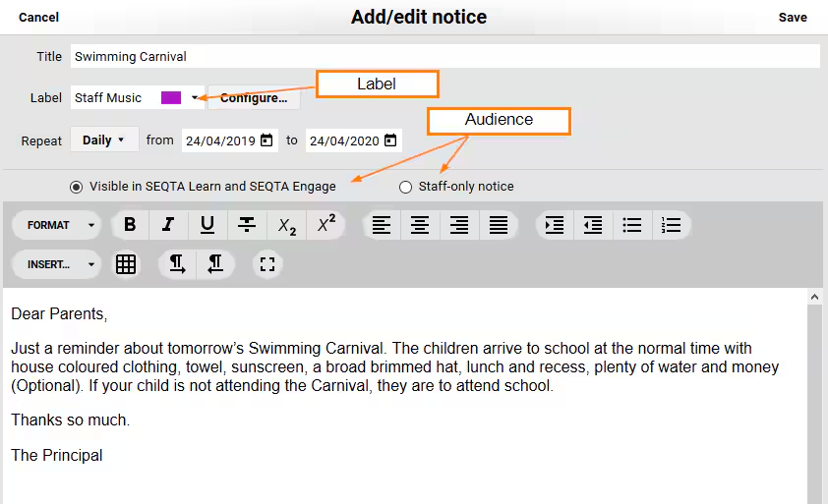The width and height of the screenshot is (828, 504).
Task: Cancel the notice editing
Action: 38,17
